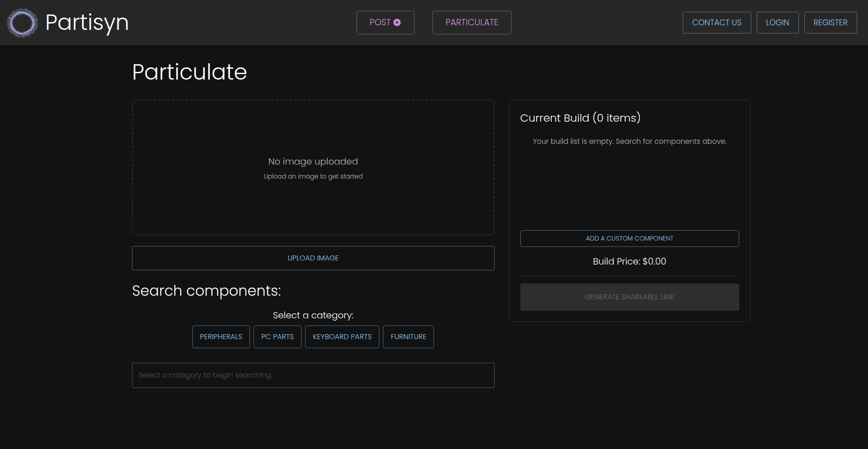Focus the component search input field
868x449 pixels.
(x=313, y=375)
